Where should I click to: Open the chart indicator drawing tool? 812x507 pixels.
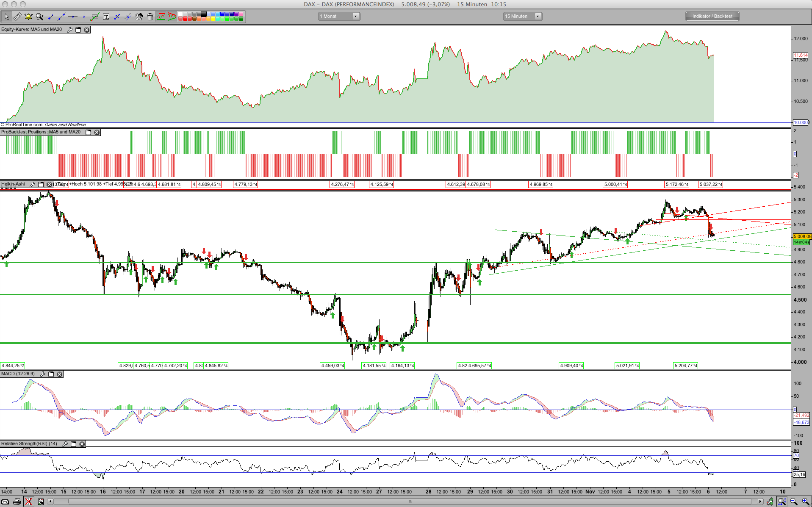tap(95, 17)
